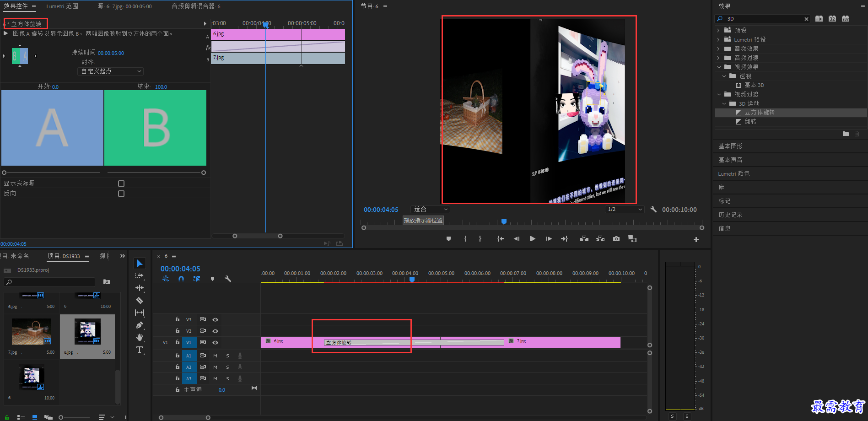Click new custom bin icon in Effects panel
This screenshot has width=868, height=421.
coord(846,134)
